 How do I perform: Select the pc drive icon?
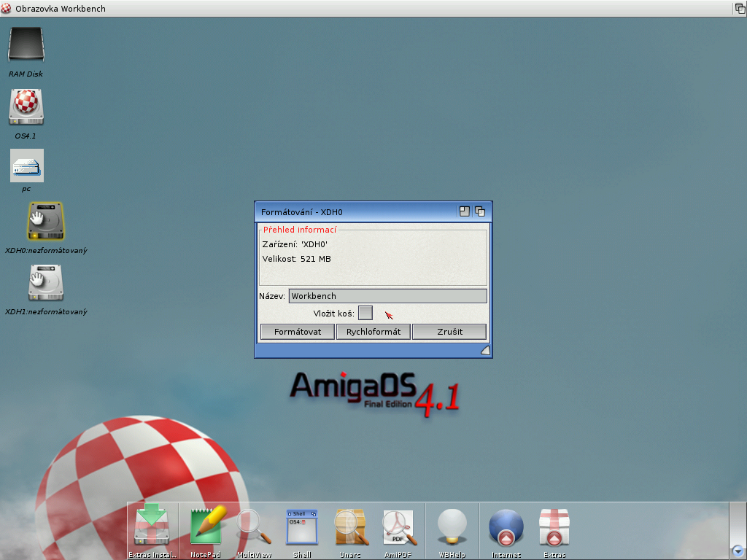coord(26,166)
